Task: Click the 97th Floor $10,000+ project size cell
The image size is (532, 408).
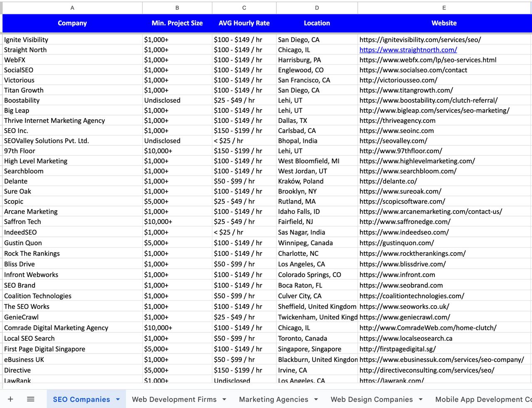Action: [x=177, y=151]
